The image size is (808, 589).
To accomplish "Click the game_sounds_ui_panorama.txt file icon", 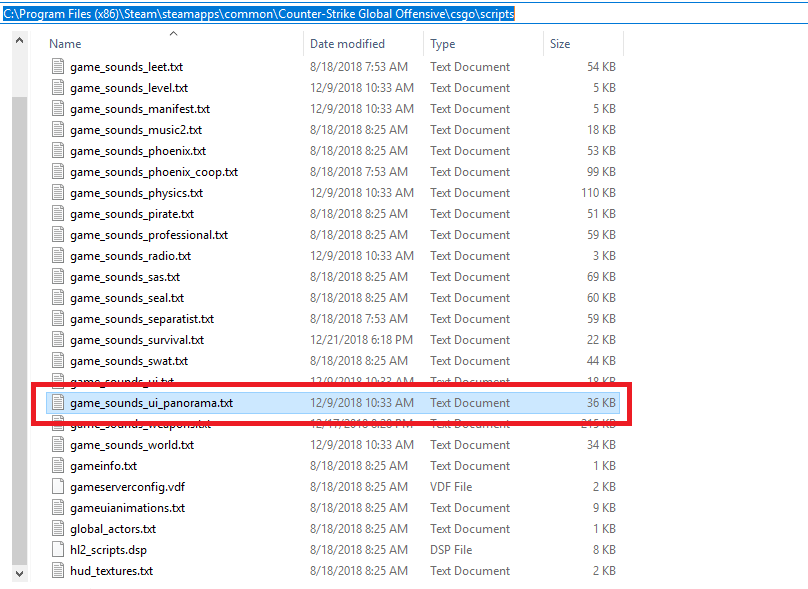I will tap(58, 402).
